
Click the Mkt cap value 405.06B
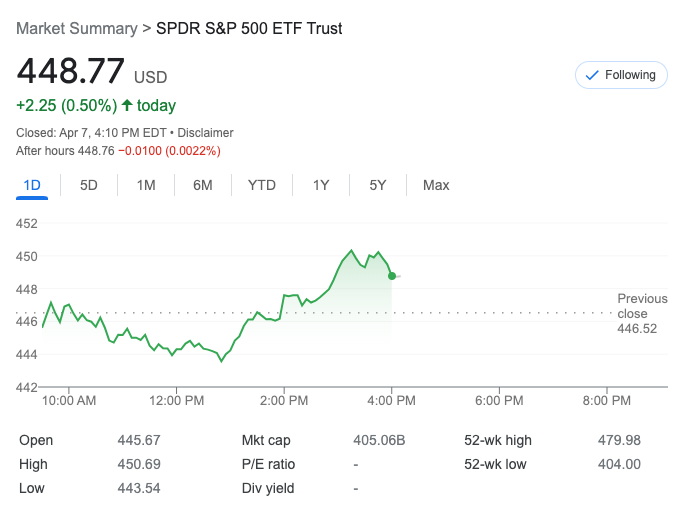(379, 440)
